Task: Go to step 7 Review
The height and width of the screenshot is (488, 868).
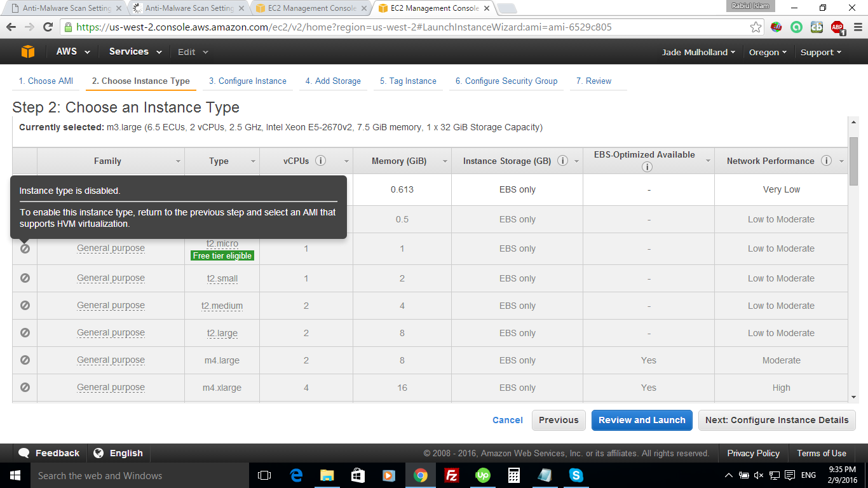Action: (593, 81)
